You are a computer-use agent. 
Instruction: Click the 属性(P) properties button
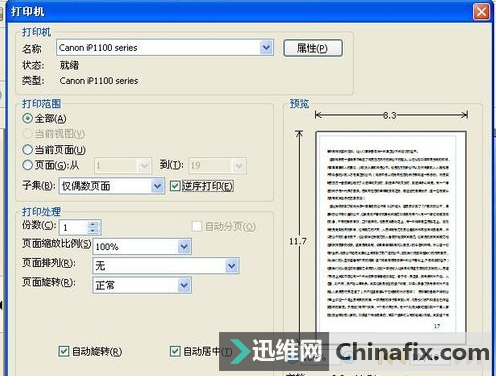point(313,48)
